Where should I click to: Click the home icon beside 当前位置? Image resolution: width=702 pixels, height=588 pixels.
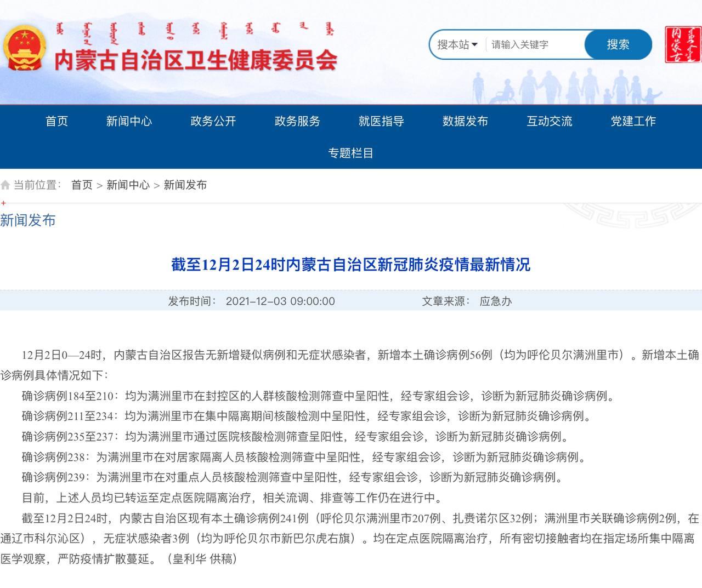(5, 185)
